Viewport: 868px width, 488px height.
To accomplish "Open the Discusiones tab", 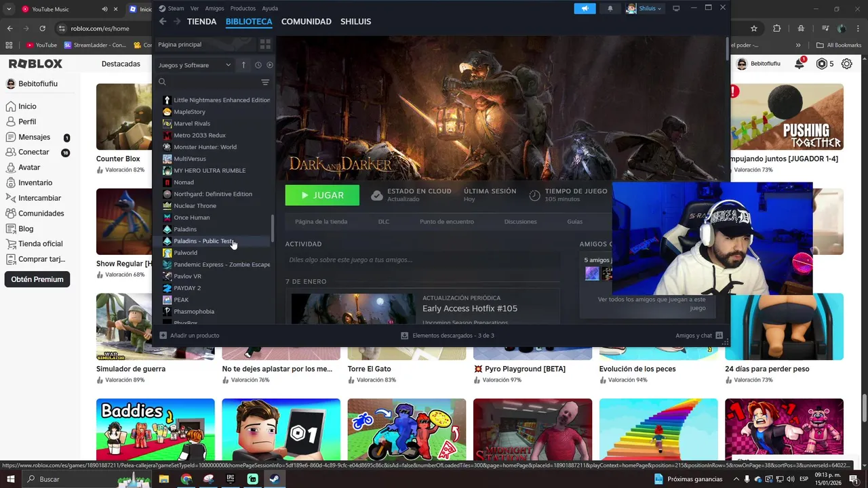I will pyautogui.click(x=521, y=222).
